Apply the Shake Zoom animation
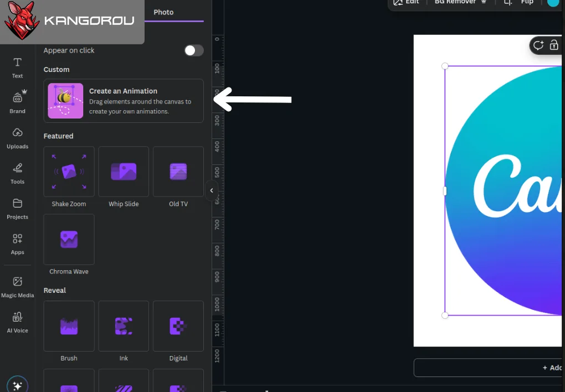Viewport: 565px width, 392px height. 69,172
